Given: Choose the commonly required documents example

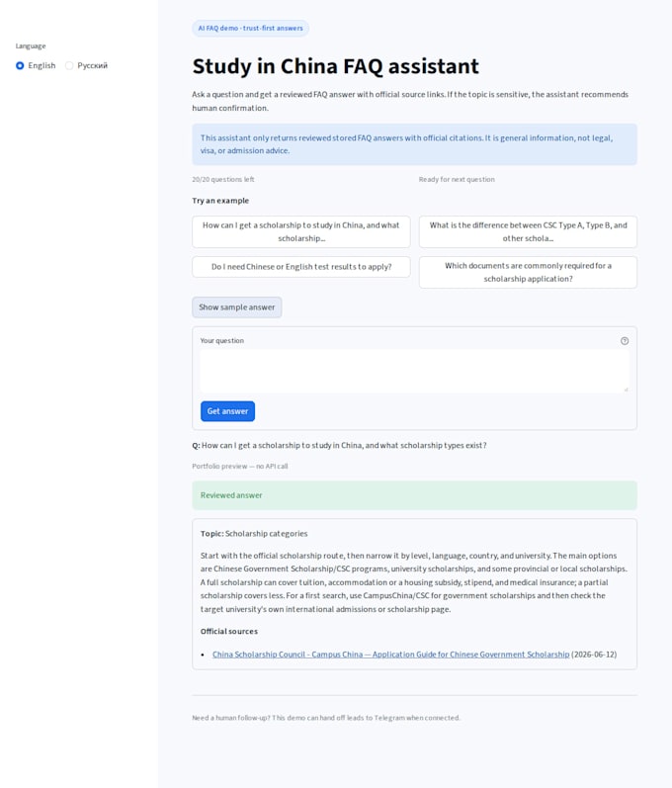Looking at the screenshot, I should click(528, 272).
